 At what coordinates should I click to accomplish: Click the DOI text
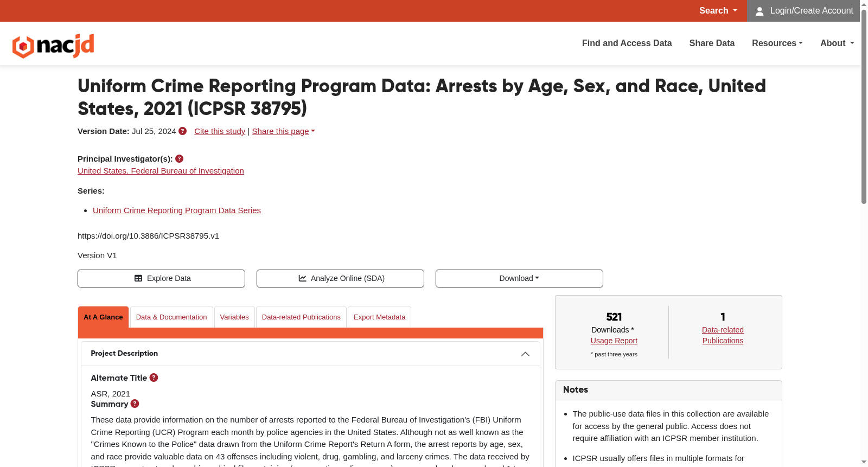tap(148, 236)
